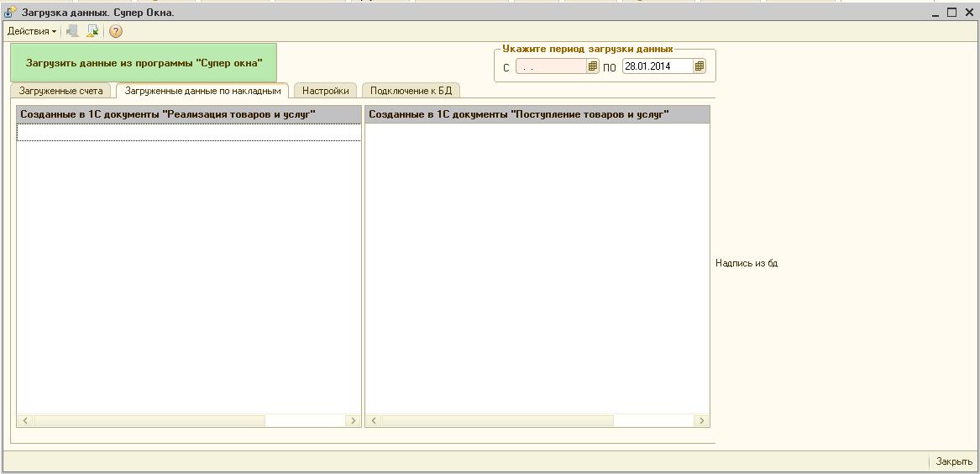Open the Действия dropdown menu

[32, 31]
